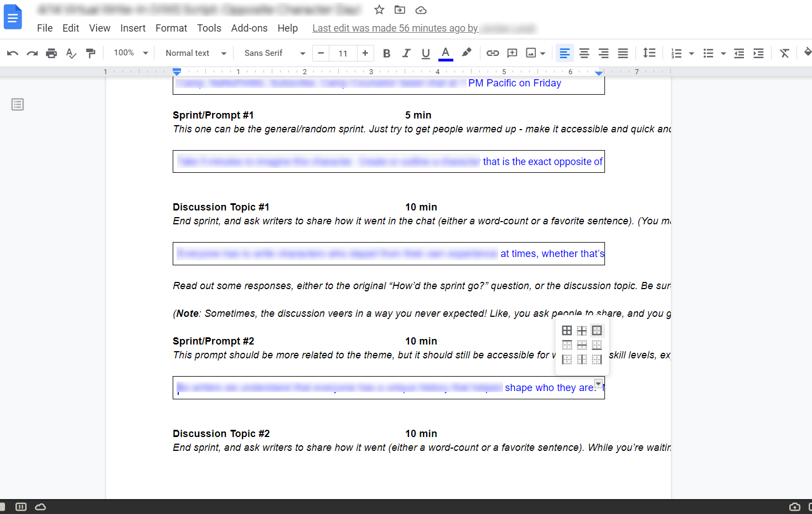Toggle italic formatting
This screenshot has width=812, height=514.
(406, 53)
